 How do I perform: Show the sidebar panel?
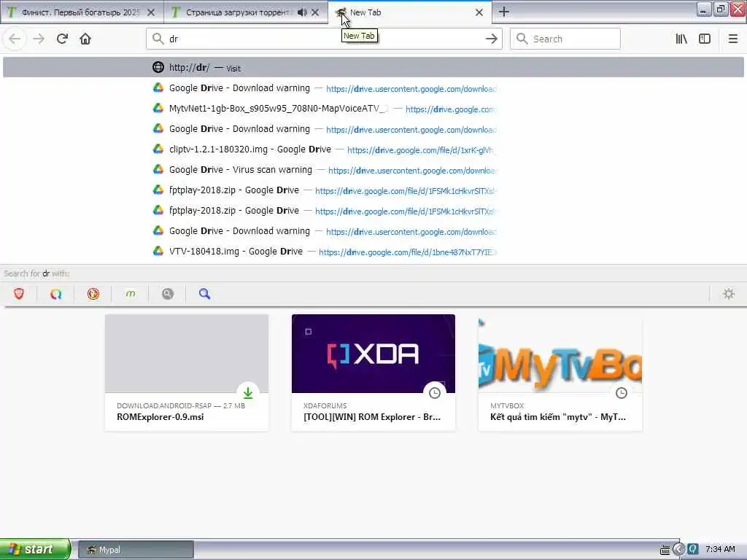click(x=705, y=39)
